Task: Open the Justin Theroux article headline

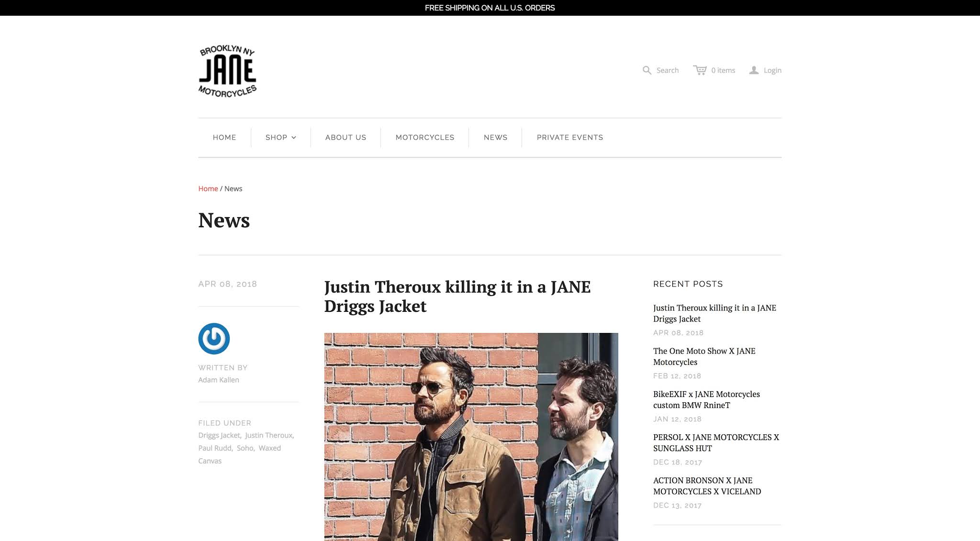Action: point(457,296)
